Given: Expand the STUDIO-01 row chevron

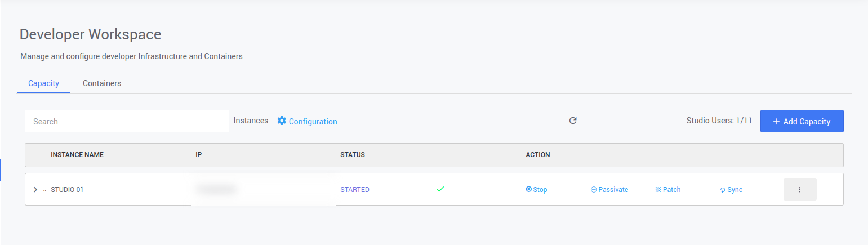Looking at the screenshot, I should point(35,190).
